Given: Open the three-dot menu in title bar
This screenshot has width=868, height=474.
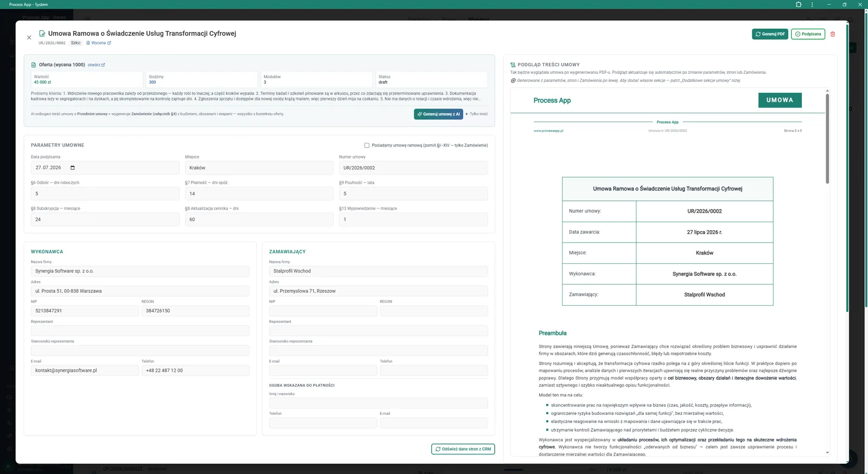Looking at the screenshot, I should coord(812,4).
